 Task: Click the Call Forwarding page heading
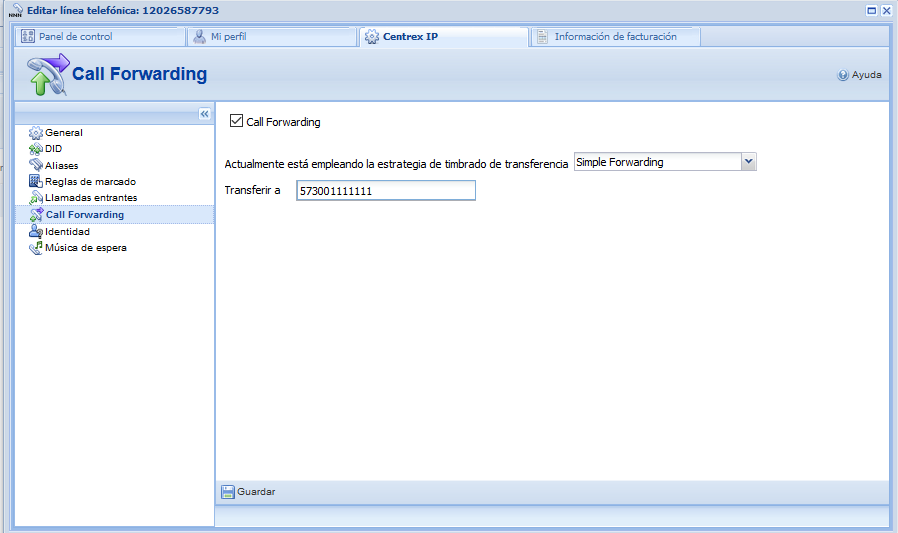(139, 74)
